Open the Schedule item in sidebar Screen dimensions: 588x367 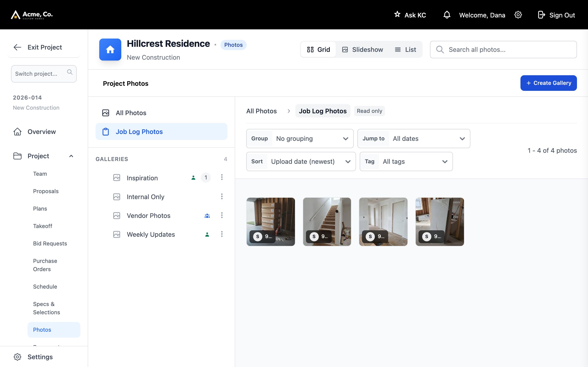point(45,286)
